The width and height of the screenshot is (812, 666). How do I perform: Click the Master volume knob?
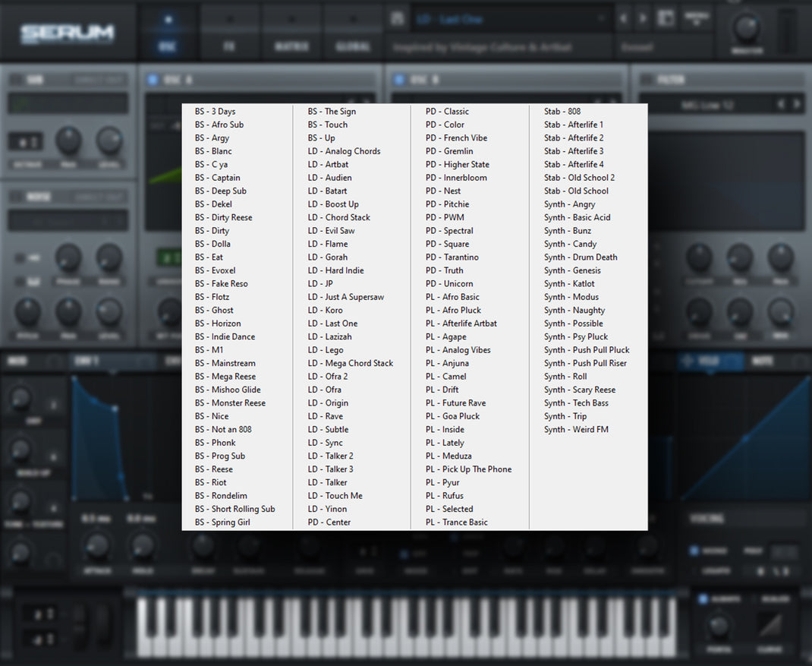[746, 27]
